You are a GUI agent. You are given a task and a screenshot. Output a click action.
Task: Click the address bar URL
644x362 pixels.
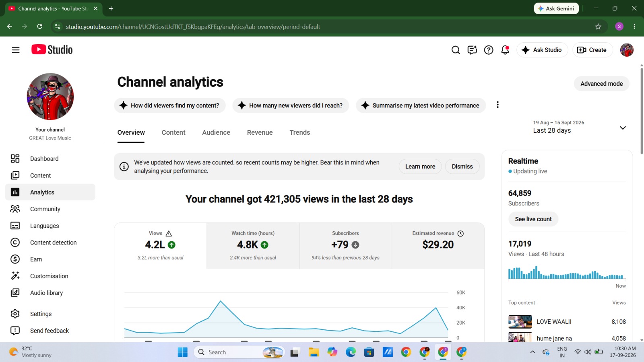(193, 27)
